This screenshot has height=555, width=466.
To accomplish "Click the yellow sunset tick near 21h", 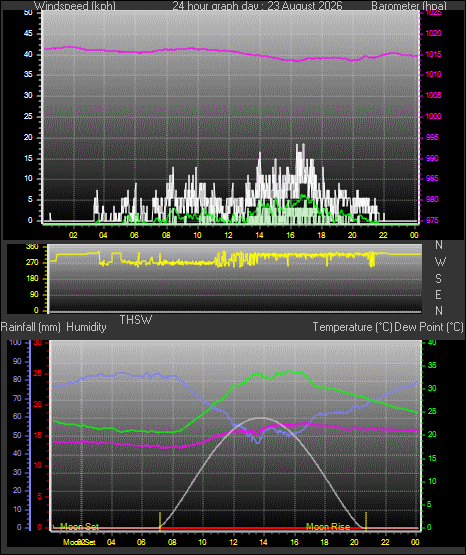I will click(x=366, y=521).
